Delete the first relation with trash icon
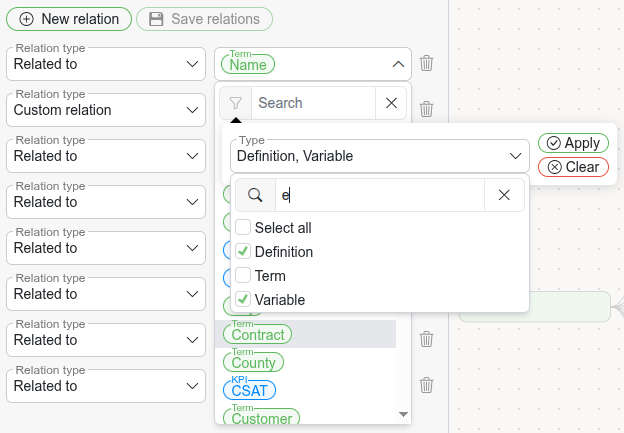Image resolution: width=624 pixels, height=433 pixels. tap(427, 64)
